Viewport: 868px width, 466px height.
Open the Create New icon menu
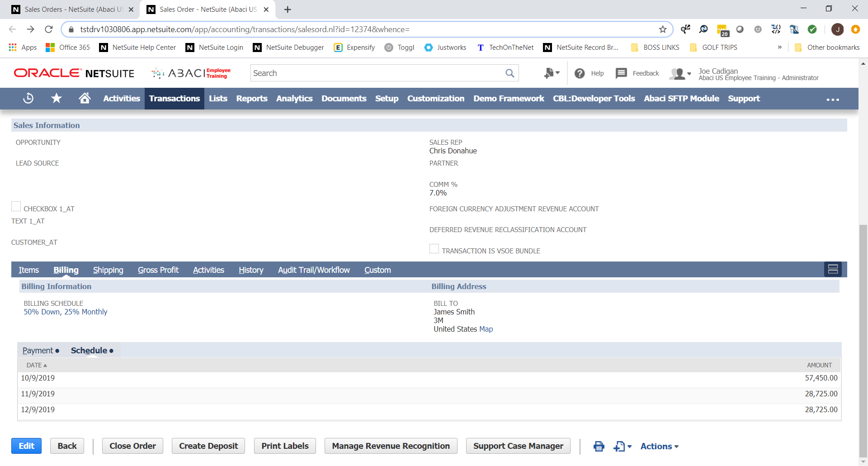pyautogui.click(x=552, y=73)
